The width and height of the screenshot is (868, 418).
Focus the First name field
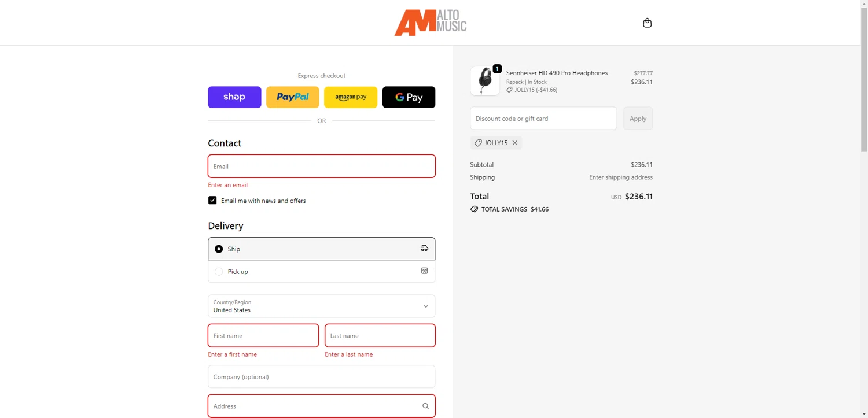[263, 335]
